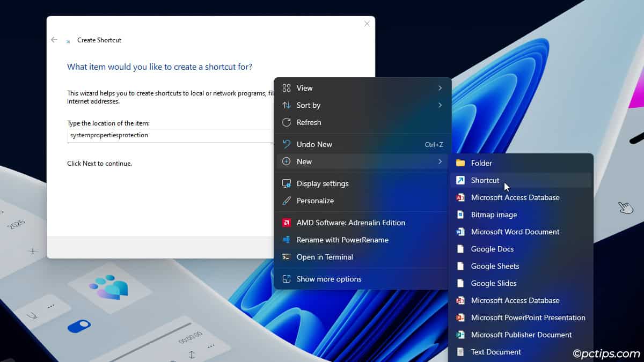Select Microsoft Word Document entry
The width and height of the screenshot is (644, 362).
521,232
